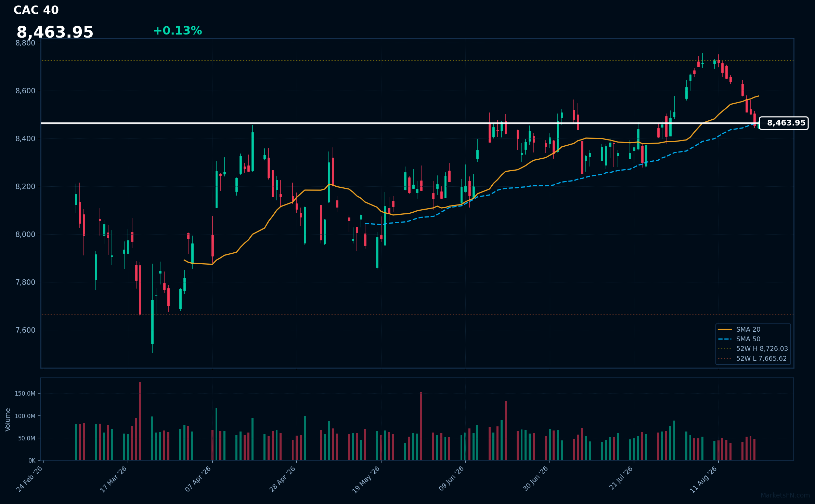This screenshot has width=815, height=504.
Task: Select the 19 May '26 date label
Action: tap(366, 479)
